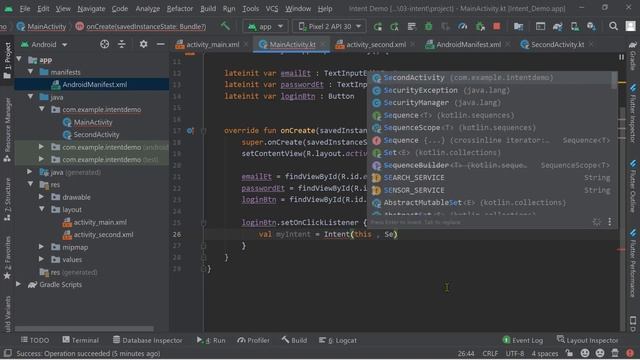This screenshot has width=640, height=360.
Task: Click the happy face feedback icon
Action: 585,353
